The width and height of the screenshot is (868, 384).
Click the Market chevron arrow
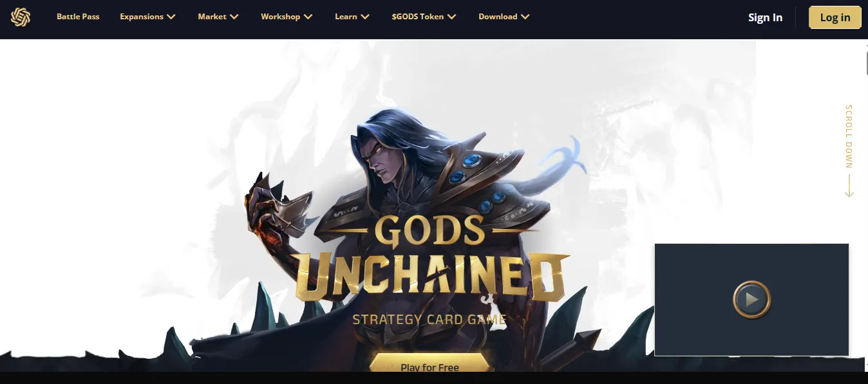click(x=234, y=17)
